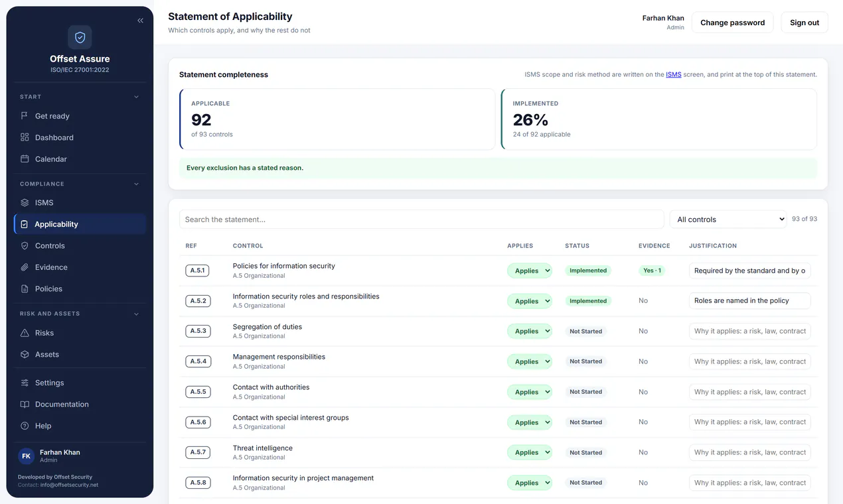
Task: Click the Calendar icon in sidebar
Action: click(25, 159)
